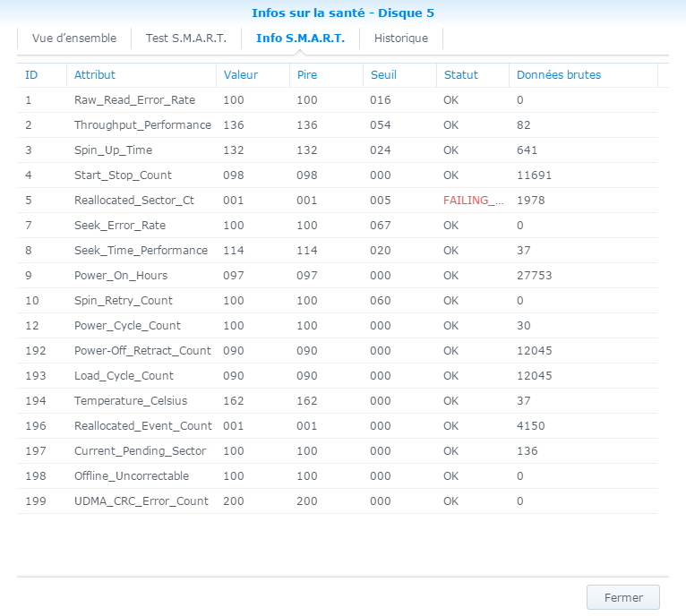The image size is (686, 616).
Task: Sort by the Valeur column header
Action: point(253,75)
